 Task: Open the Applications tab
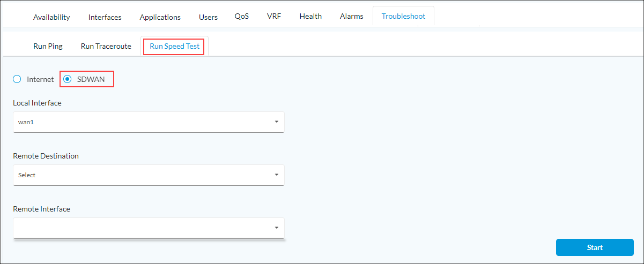coord(160,17)
